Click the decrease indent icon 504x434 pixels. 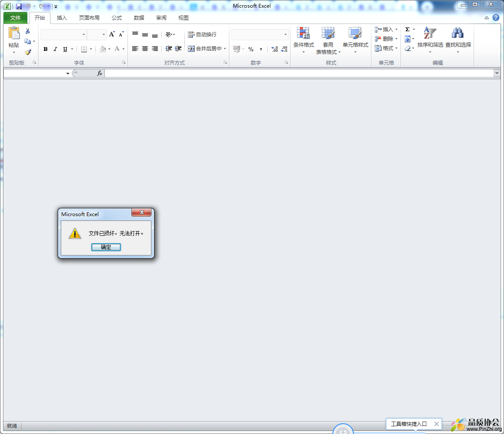169,48
